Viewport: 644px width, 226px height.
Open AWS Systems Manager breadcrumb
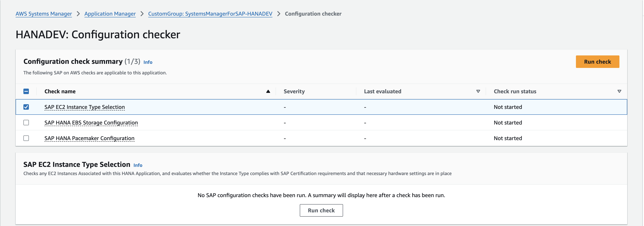coord(44,14)
